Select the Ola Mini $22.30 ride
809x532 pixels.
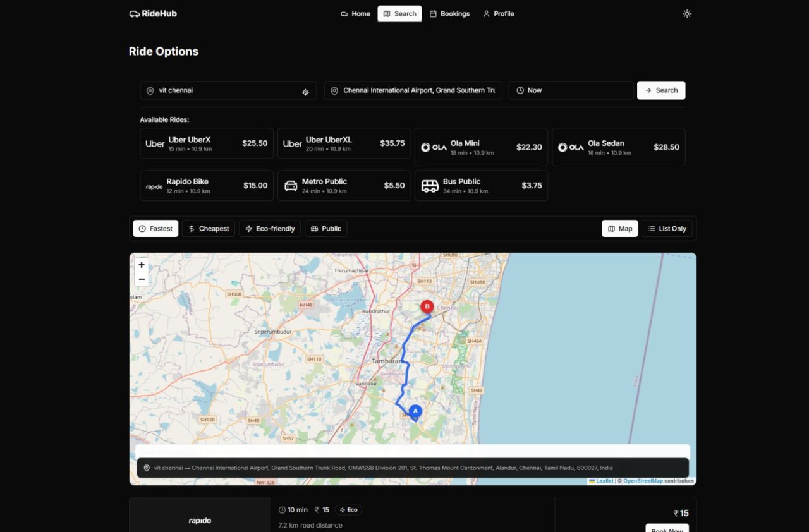481,147
